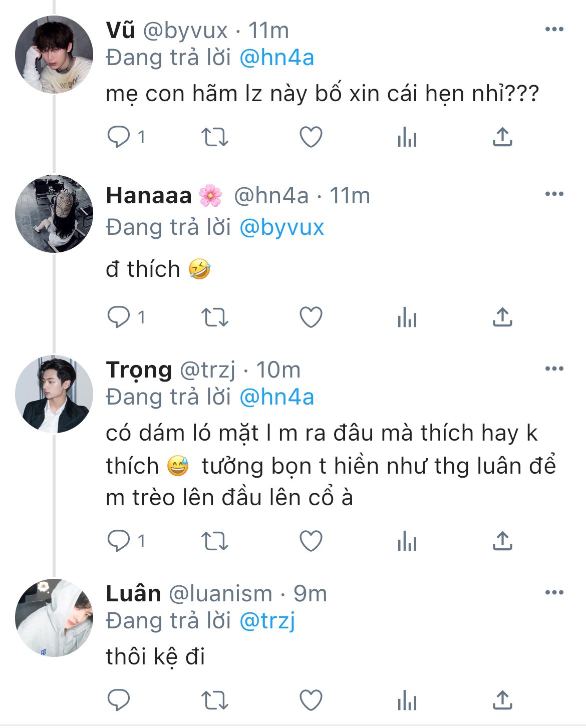Like Trọng's tweet
Image resolution: width=586 pixels, height=728 pixels.
311,541
